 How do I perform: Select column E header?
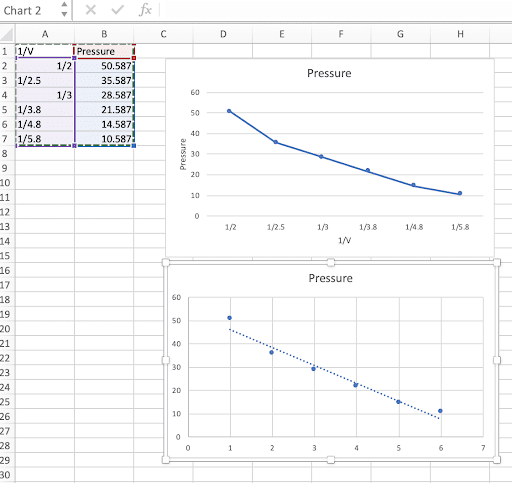click(282, 34)
